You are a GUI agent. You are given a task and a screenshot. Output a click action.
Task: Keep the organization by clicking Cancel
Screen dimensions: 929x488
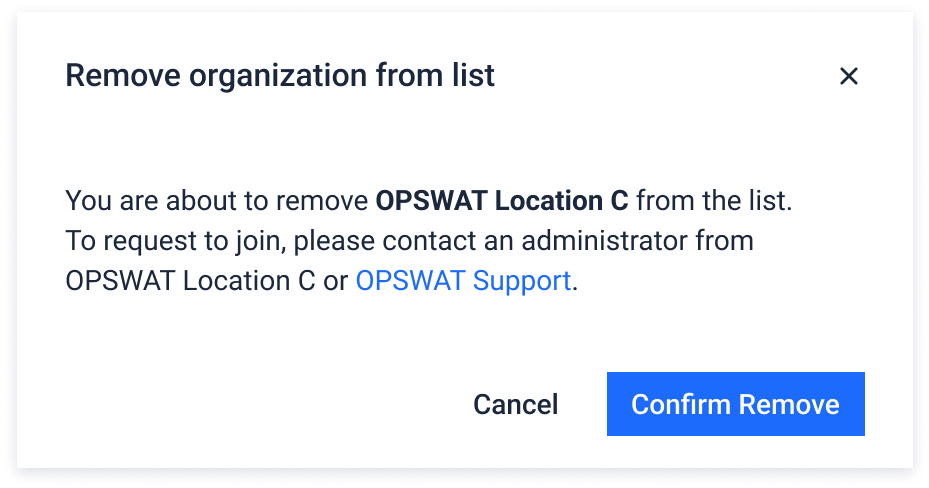(x=515, y=404)
